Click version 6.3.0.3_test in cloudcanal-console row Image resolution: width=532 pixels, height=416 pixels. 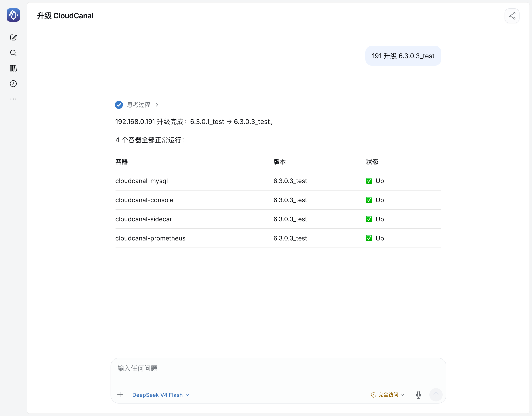point(290,200)
